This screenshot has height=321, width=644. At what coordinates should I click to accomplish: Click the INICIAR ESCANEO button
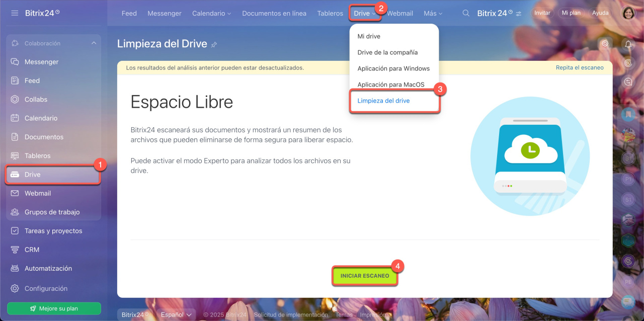coord(365,276)
